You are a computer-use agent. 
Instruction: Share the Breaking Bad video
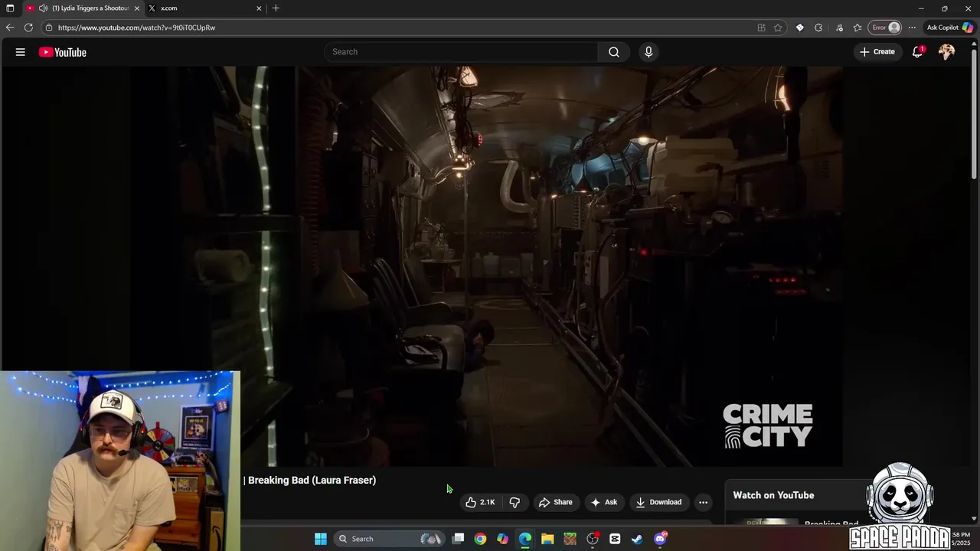pyautogui.click(x=556, y=502)
